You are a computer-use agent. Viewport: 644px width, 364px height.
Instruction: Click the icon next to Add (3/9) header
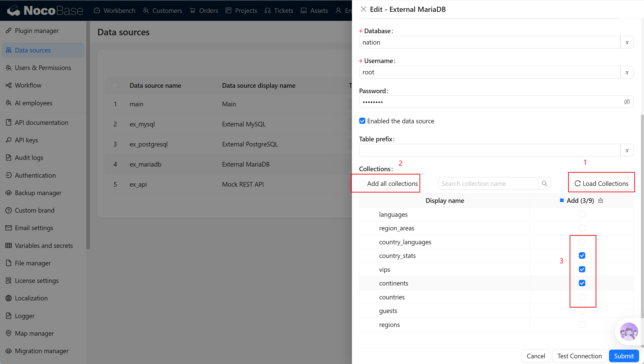601,201
